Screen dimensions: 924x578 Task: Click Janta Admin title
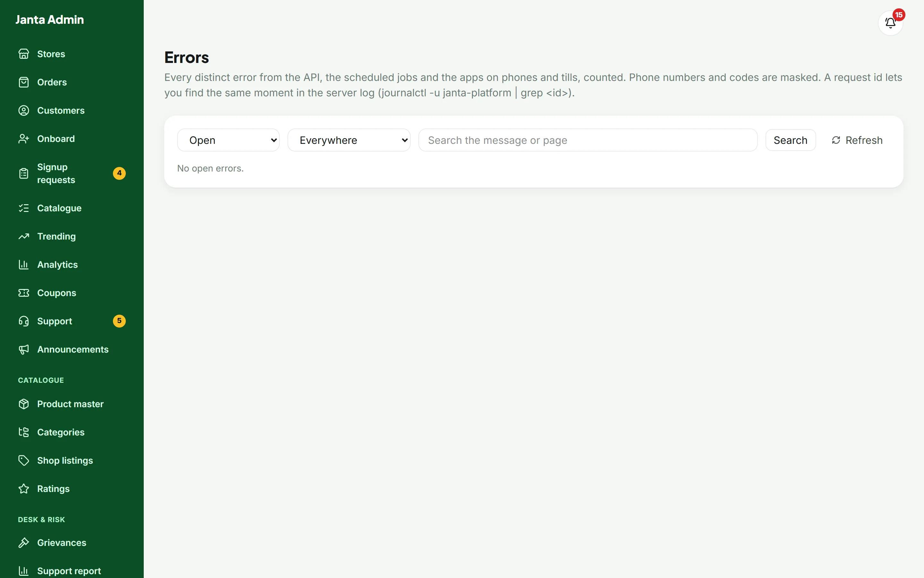coord(50,20)
